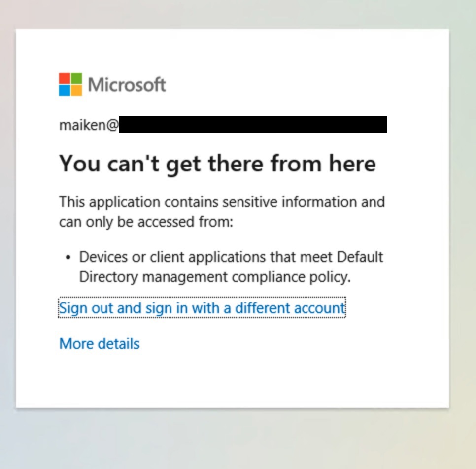476x469 pixels.
Task: Click the word 'details' in More details
Action: [x=119, y=344]
